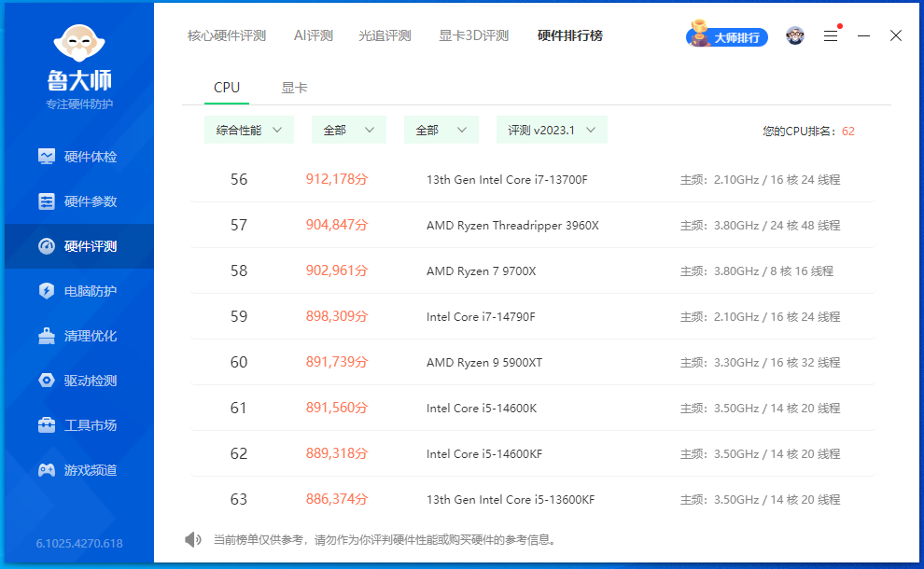
Task: Click the score 898,309分
Action: (337, 316)
